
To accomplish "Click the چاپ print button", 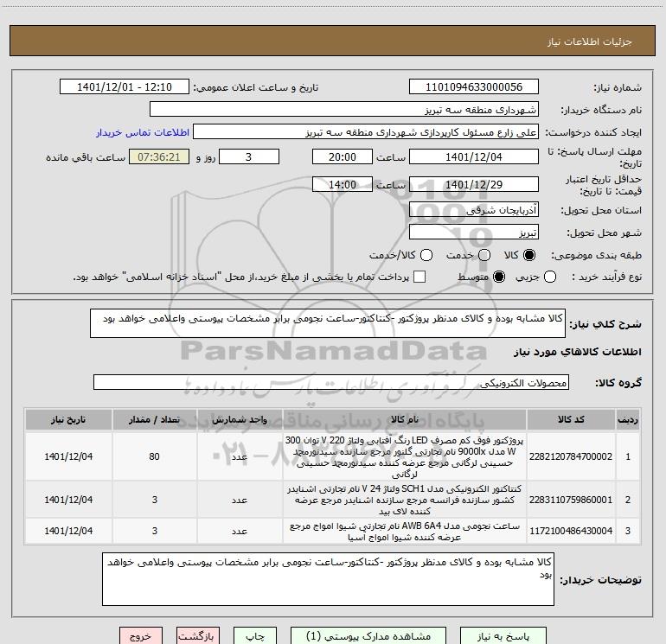I will coord(255,636).
